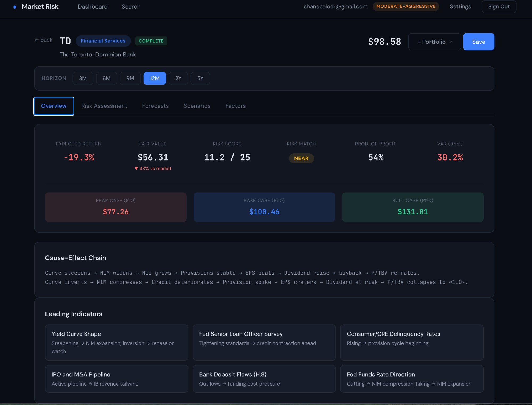532x405 pixels.
Task: Select the Bull Case (P90) card
Action: (x=413, y=207)
